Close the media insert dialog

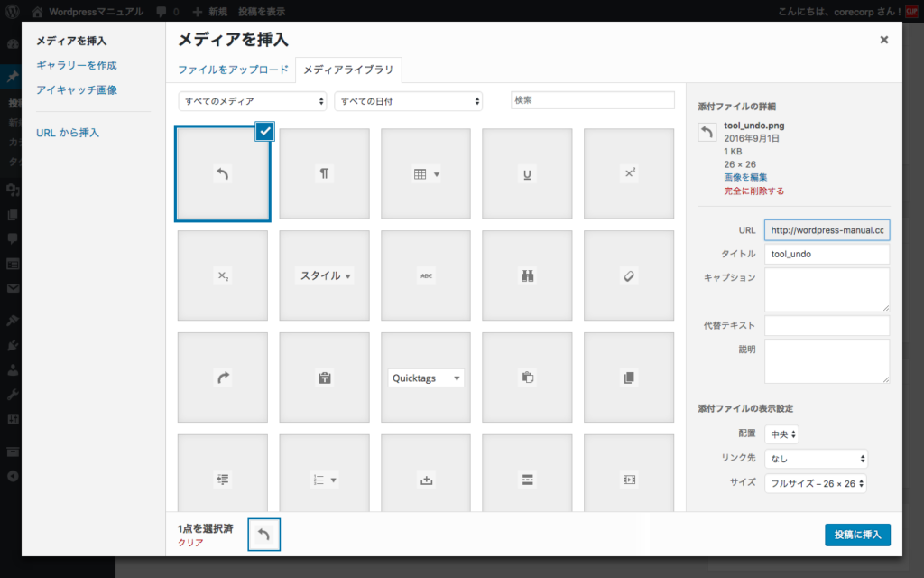pos(883,40)
